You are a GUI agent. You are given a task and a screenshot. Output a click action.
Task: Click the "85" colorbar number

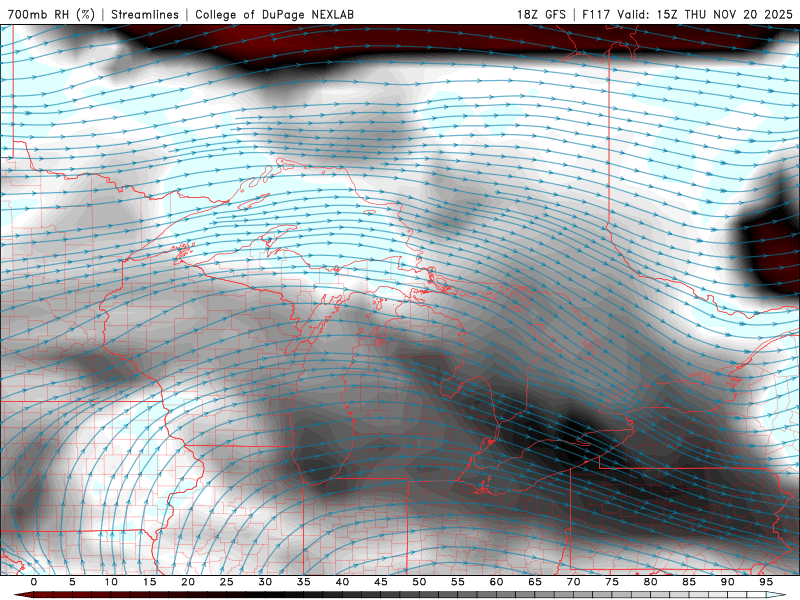point(689,582)
